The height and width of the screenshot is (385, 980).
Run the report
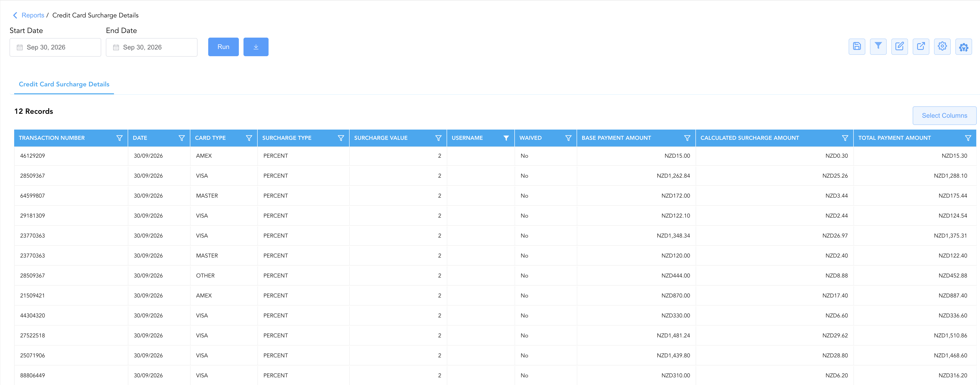pyautogui.click(x=223, y=47)
